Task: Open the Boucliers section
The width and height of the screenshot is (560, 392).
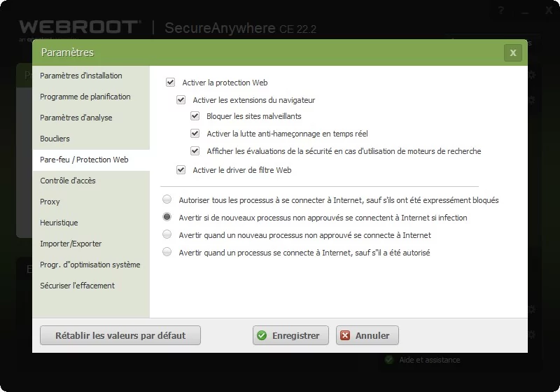Action: point(91,139)
